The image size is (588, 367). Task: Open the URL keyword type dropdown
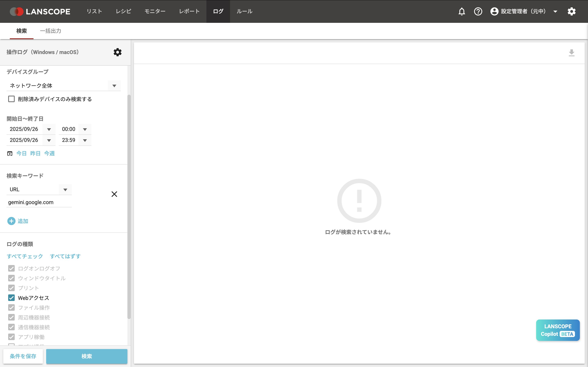65,190
